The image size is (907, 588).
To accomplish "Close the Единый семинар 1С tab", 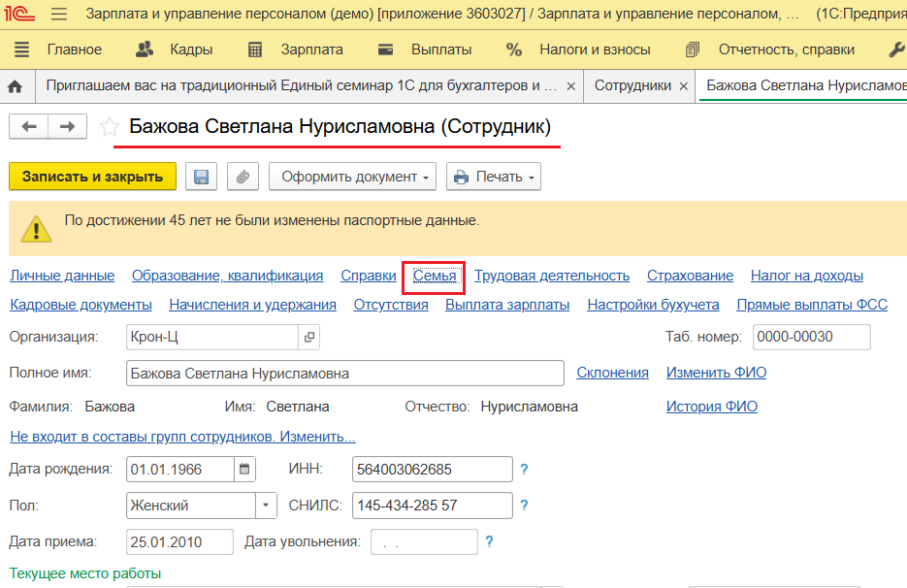I will tap(571, 86).
